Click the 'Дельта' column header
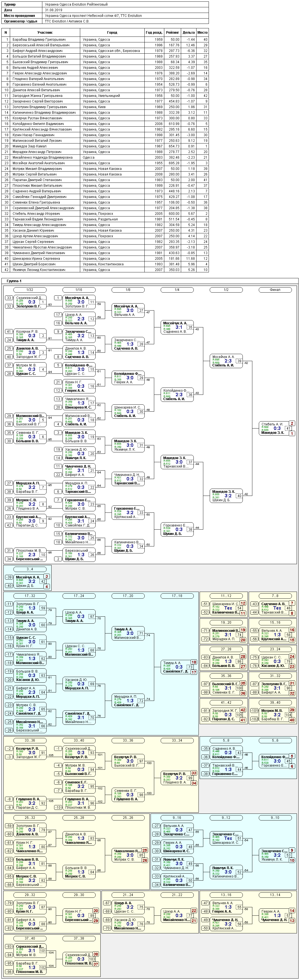Screen dimensions: 300x980 189,33
